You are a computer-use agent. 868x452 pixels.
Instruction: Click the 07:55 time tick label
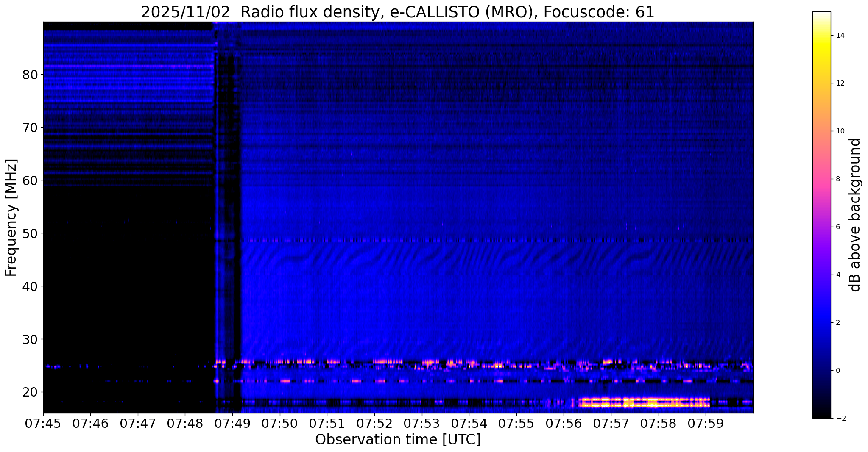(516, 423)
